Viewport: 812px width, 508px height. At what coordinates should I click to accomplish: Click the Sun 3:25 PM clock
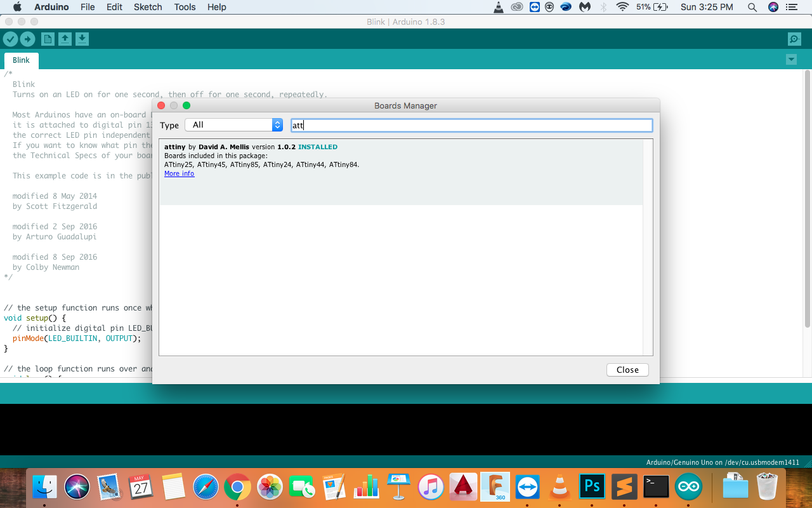pos(707,7)
